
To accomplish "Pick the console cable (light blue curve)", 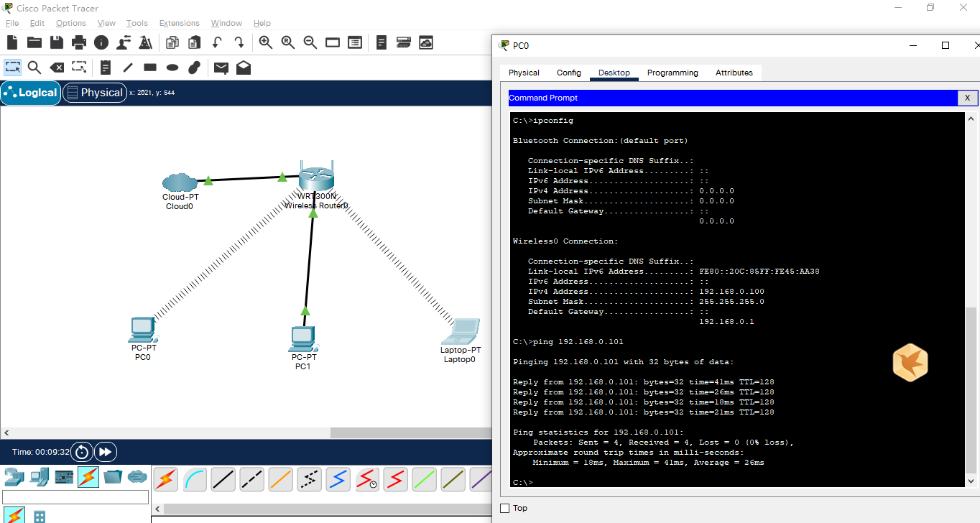I will (194, 478).
